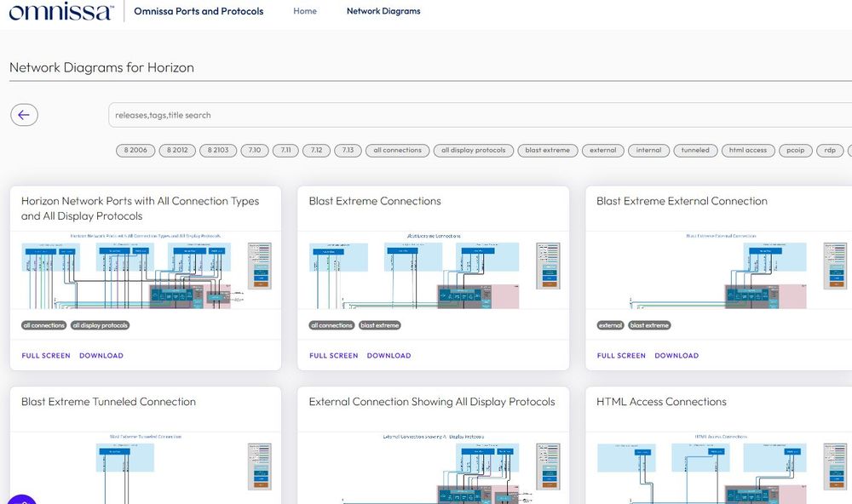This screenshot has width=852, height=504.
Task: Click FULL SCREEN on Blast Extreme External Connection card
Action: coord(621,356)
